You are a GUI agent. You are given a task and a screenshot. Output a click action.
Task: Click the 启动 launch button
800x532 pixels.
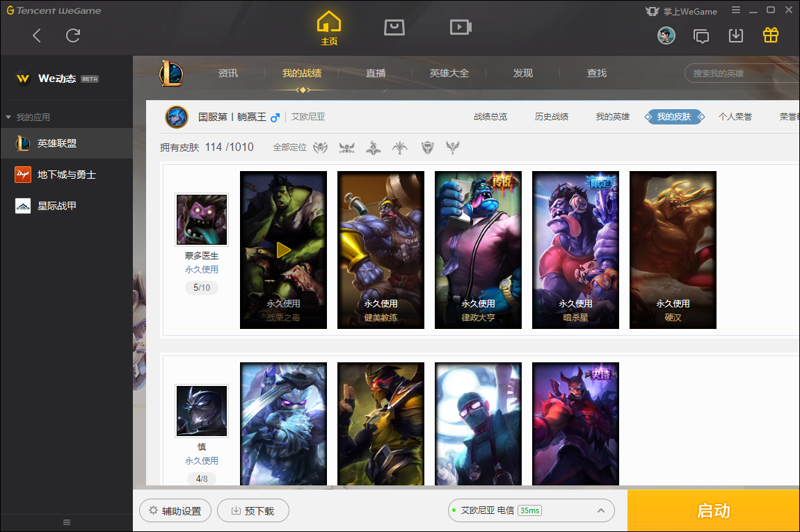pos(713,510)
